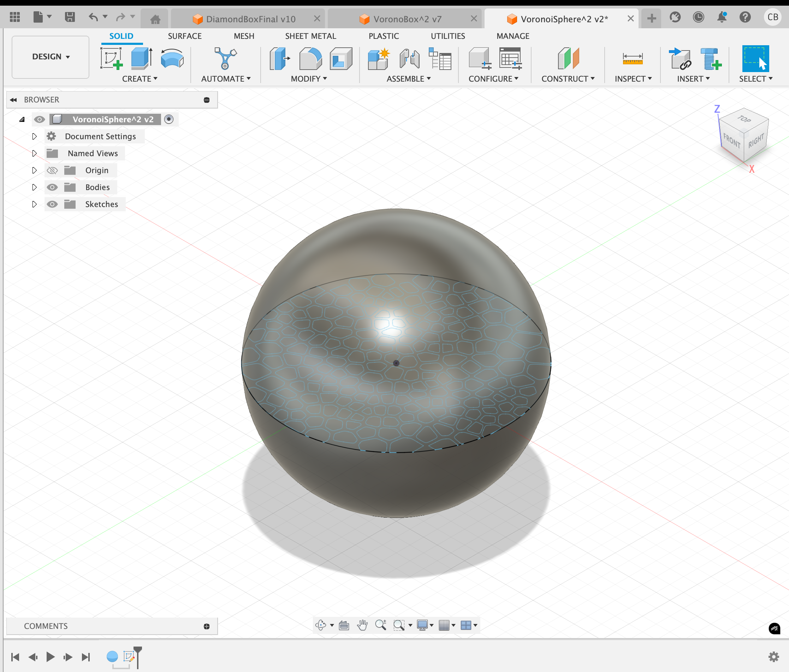Collapse the BROWSER panel with arrows
The width and height of the screenshot is (789, 672).
coord(14,100)
